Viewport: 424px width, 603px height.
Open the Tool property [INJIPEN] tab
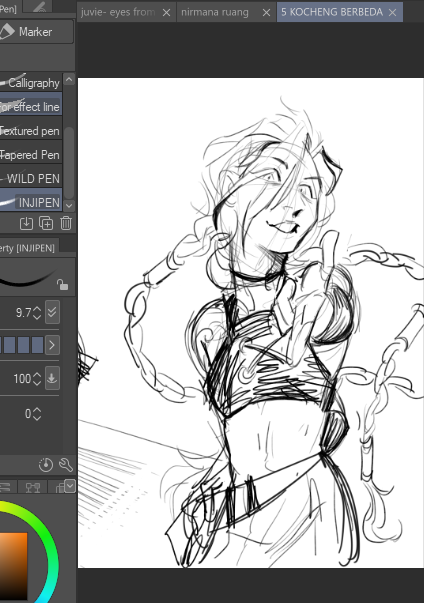point(29,248)
